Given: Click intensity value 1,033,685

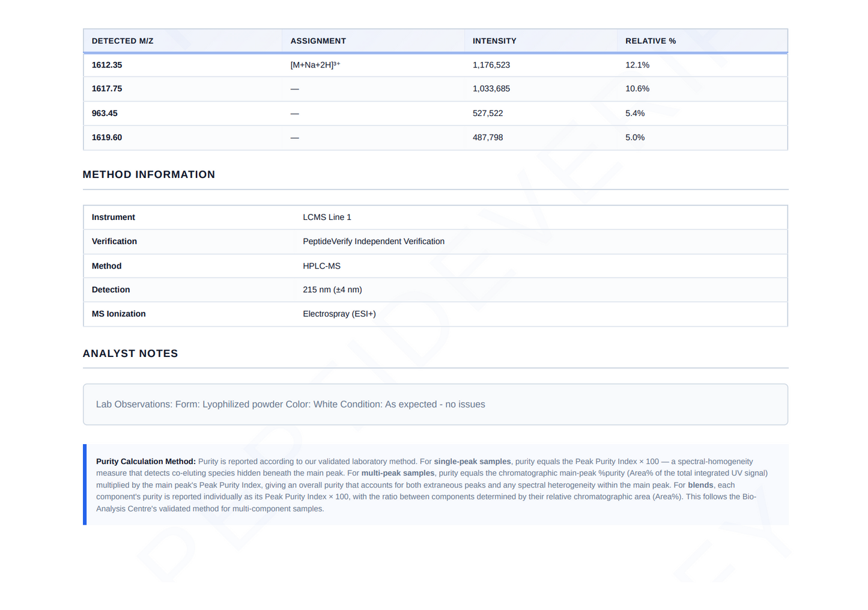Looking at the screenshot, I should pos(491,88).
